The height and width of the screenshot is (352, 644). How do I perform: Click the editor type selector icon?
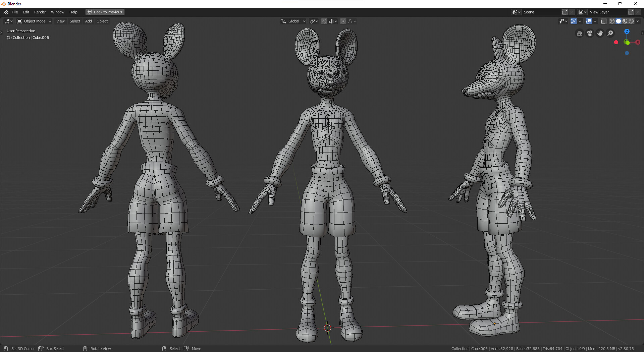(7, 21)
